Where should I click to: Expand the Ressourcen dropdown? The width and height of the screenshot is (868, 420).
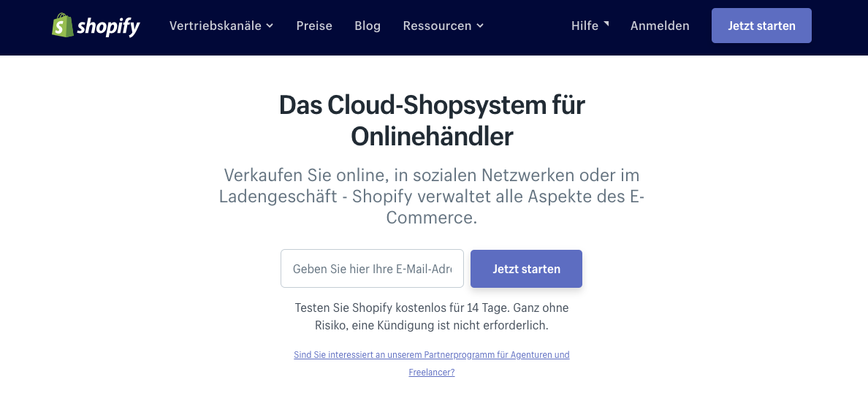coord(443,26)
